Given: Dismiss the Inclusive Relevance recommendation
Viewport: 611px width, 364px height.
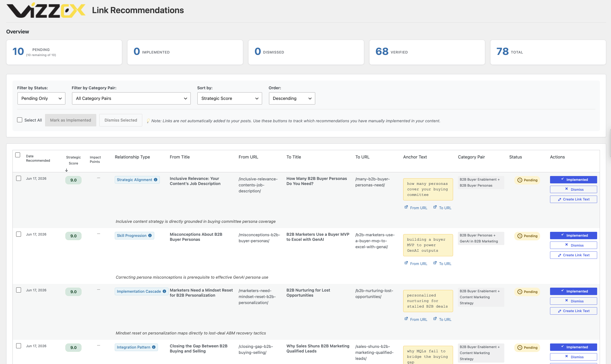Looking at the screenshot, I should click(573, 189).
